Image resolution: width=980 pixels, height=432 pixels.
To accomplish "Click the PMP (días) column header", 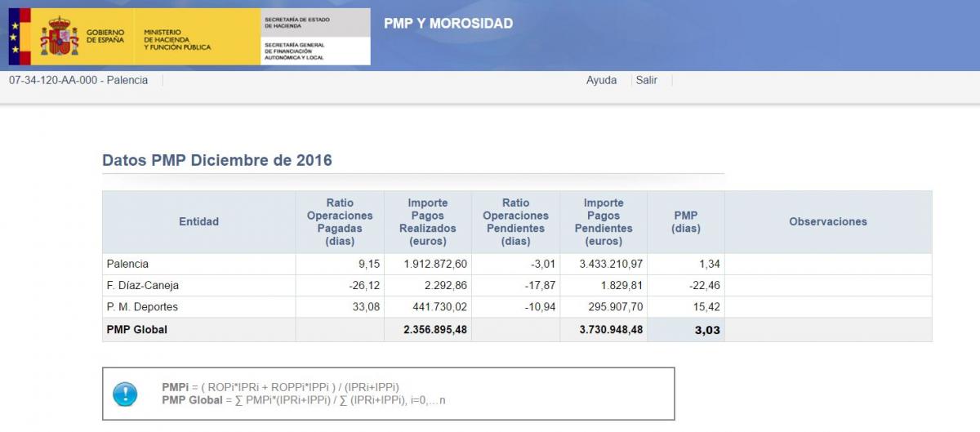I will click(686, 221).
